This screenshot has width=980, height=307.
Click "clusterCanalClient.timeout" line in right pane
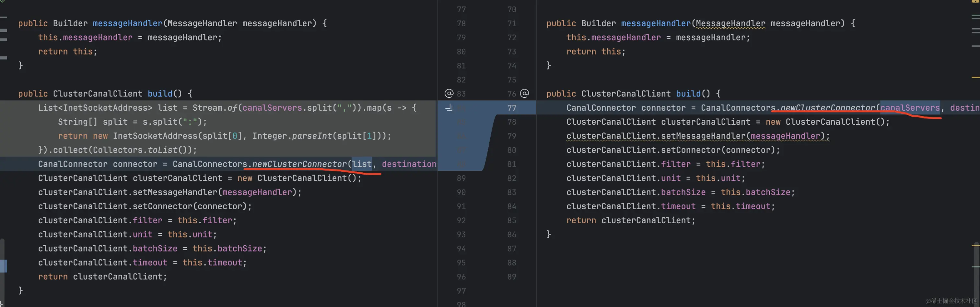click(x=671, y=206)
